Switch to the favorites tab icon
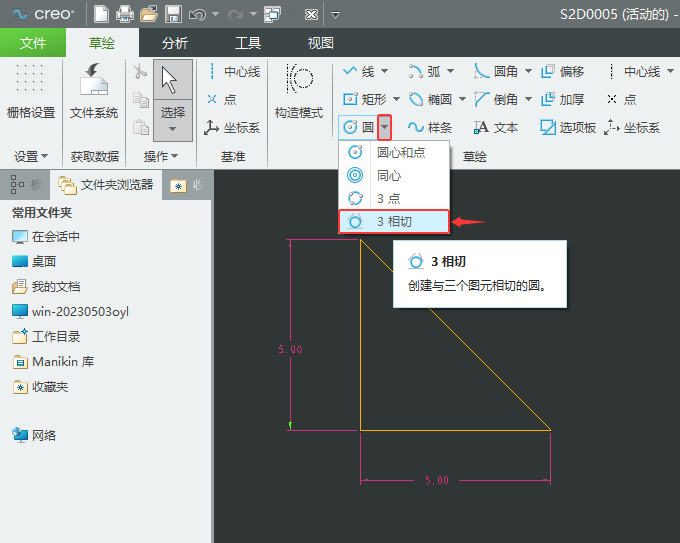 pyautogui.click(x=186, y=185)
